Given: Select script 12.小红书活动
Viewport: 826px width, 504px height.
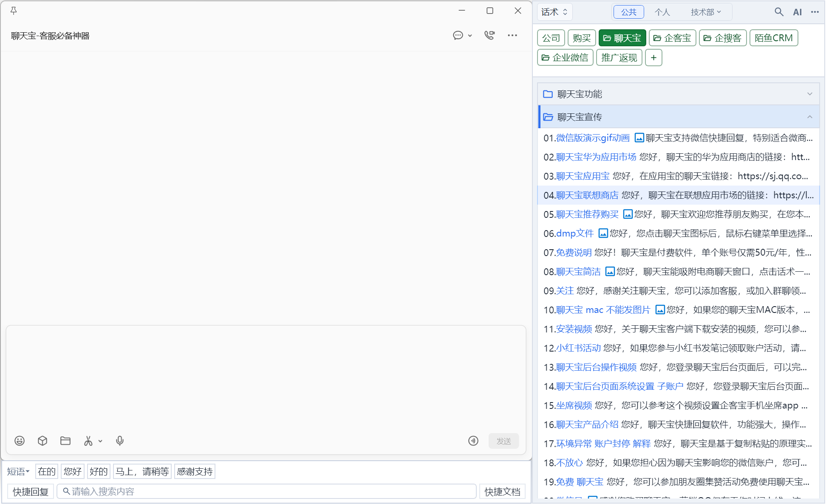Looking at the screenshot, I should [x=679, y=348].
